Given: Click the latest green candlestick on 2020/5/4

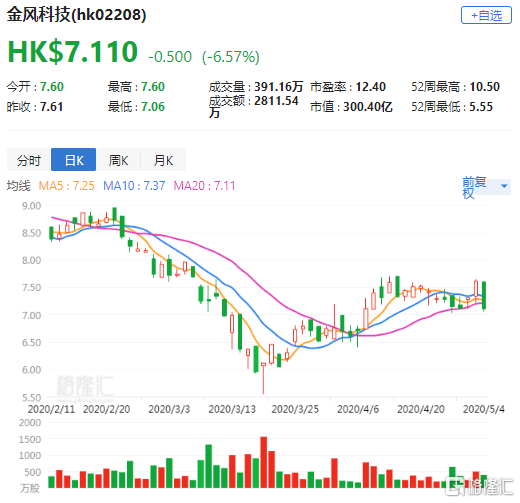Looking at the screenshot, I should point(484,296).
